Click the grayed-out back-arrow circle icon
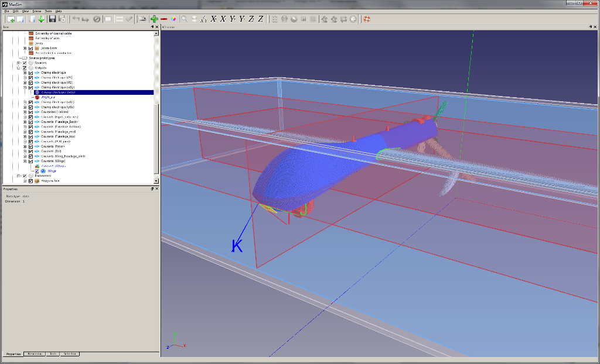Screen dimensions: 600x364 coord(353,19)
